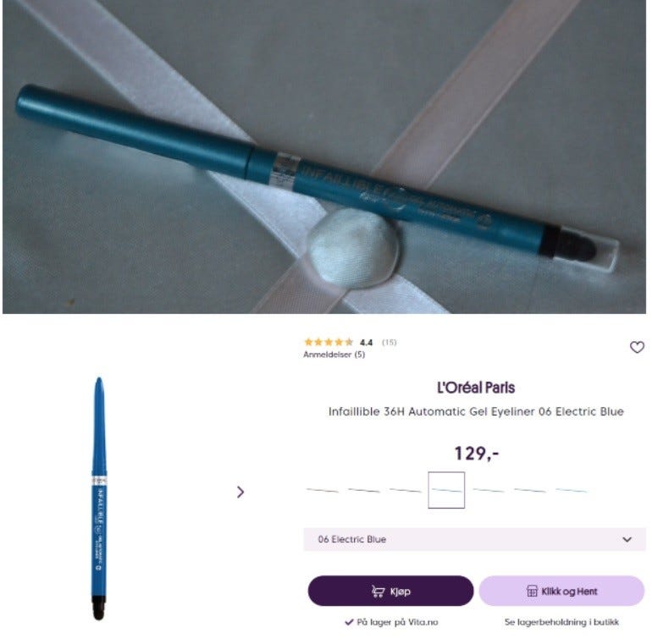Expand shade list using the chevron arrow
The image size is (652, 644).
(627, 539)
